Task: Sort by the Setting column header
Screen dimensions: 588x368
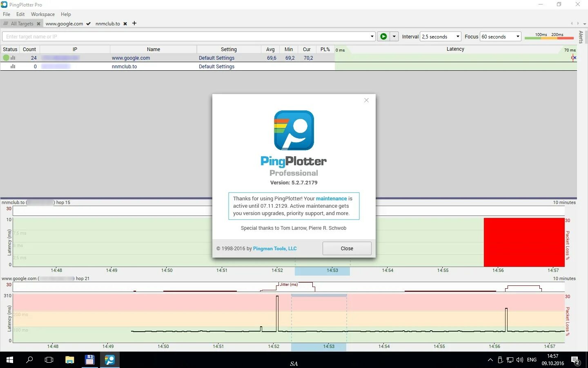Action: [x=229, y=49]
